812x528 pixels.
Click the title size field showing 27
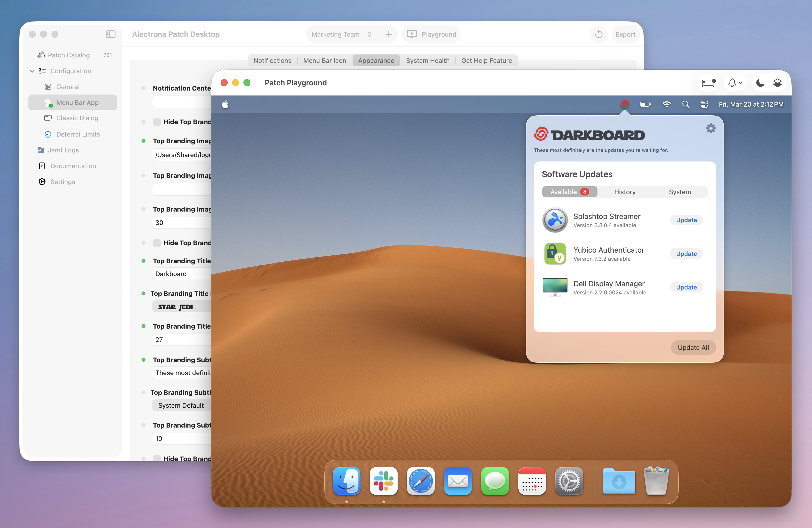coord(182,339)
